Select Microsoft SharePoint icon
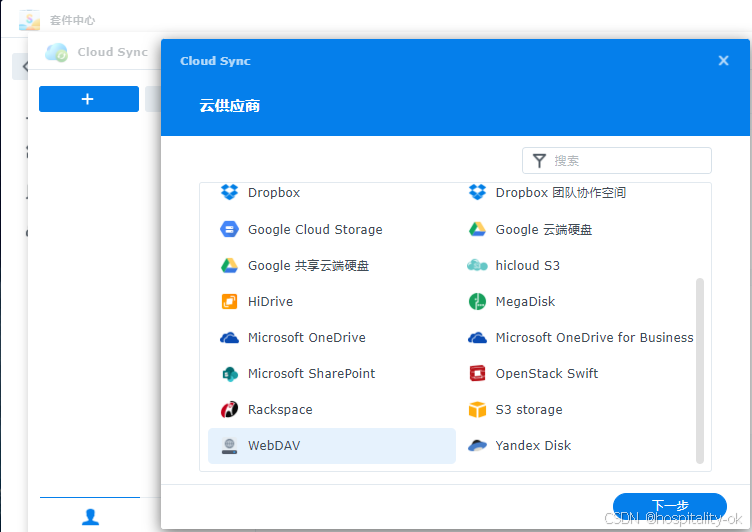 pos(229,373)
